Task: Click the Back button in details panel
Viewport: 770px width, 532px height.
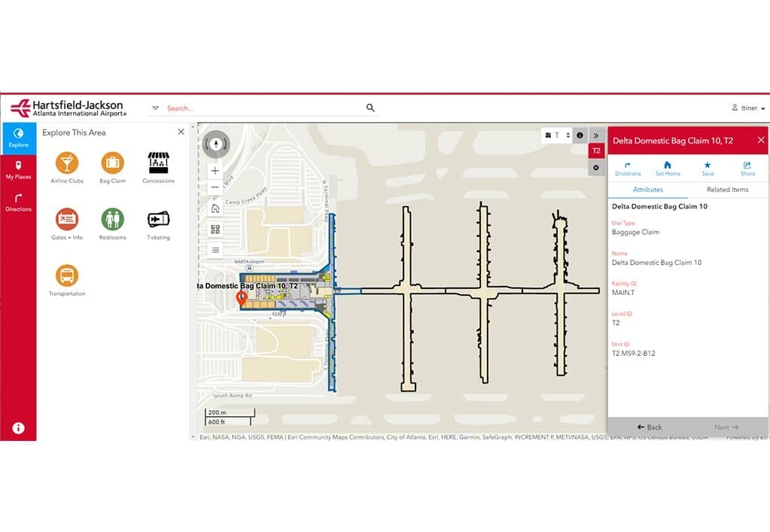Action: click(x=649, y=427)
